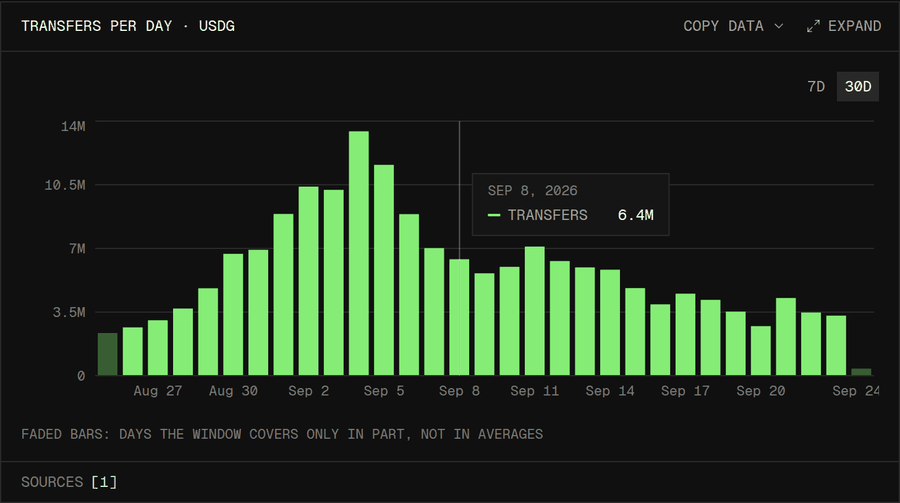
Task: Click the 'Transfers Per Day · USDG' title
Action: [x=128, y=26]
